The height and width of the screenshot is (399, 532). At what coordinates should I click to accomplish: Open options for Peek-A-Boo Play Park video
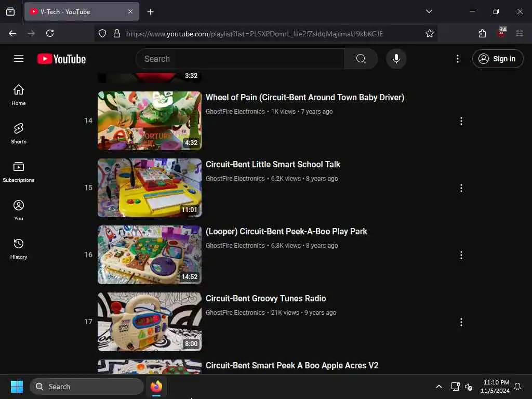coord(461,255)
